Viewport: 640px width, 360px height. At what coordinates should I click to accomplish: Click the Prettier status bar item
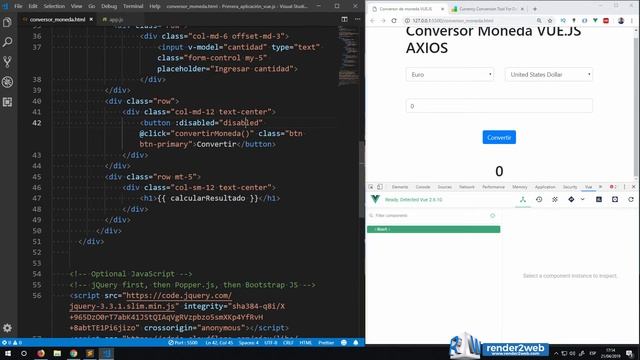pyautogui.click(x=326, y=343)
